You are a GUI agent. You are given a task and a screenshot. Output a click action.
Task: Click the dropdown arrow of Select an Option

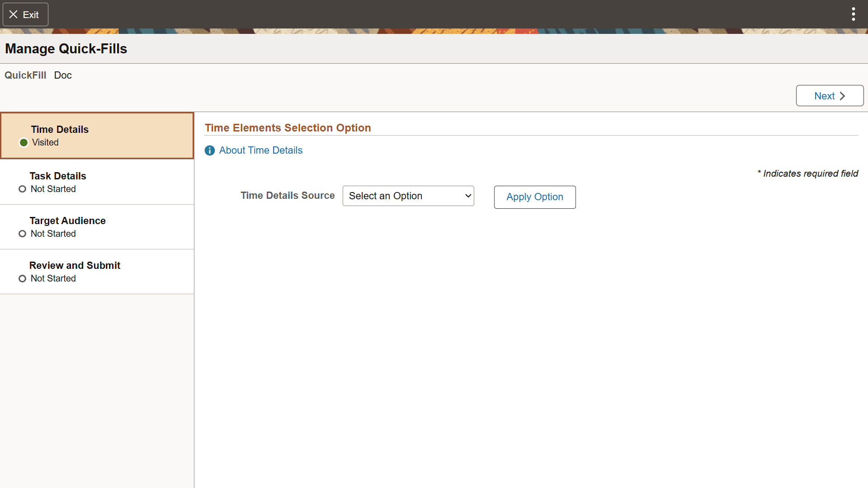tap(468, 196)
